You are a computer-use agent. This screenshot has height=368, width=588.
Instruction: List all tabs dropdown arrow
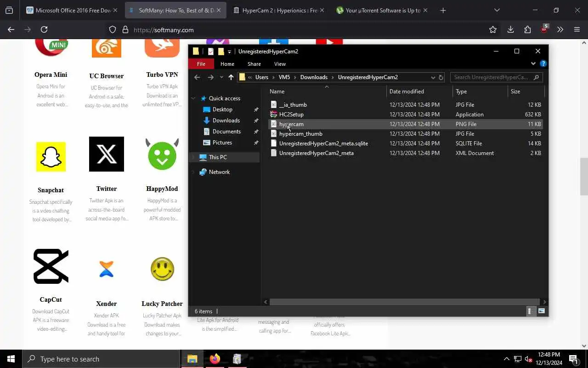497,10
